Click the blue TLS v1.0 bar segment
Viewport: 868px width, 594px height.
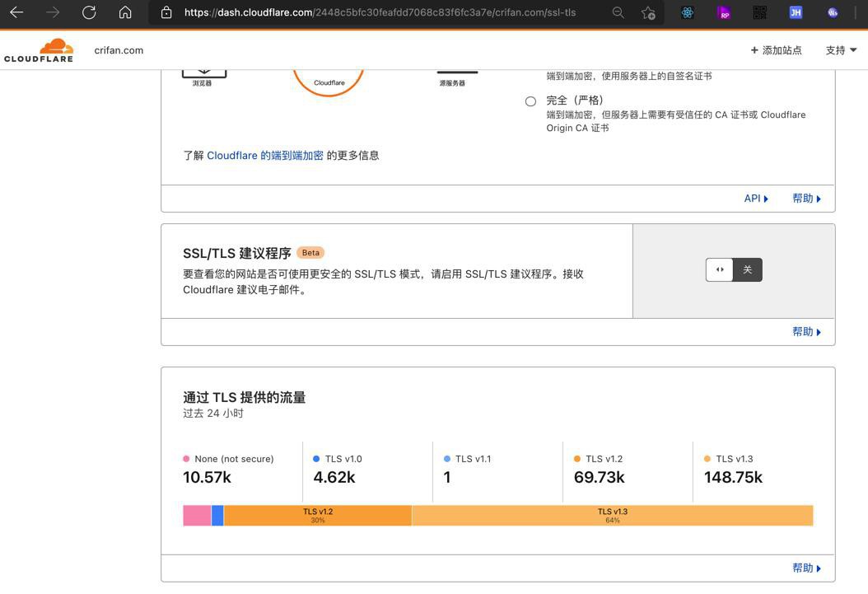click(x=217, y=516)
